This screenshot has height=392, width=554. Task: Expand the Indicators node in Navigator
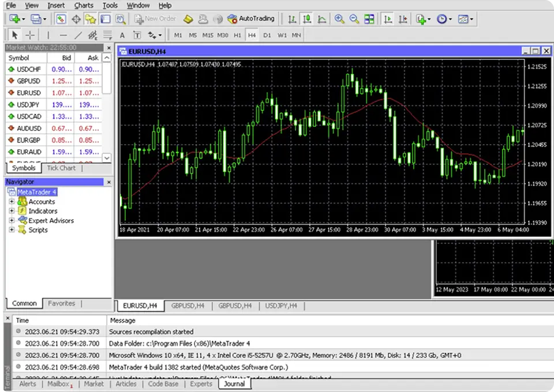[12, 211]
